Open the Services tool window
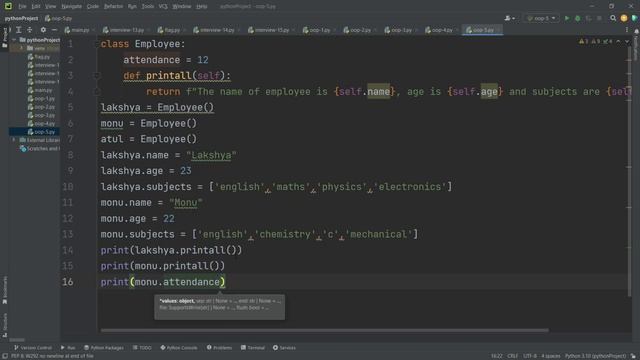 click(284, 348)
